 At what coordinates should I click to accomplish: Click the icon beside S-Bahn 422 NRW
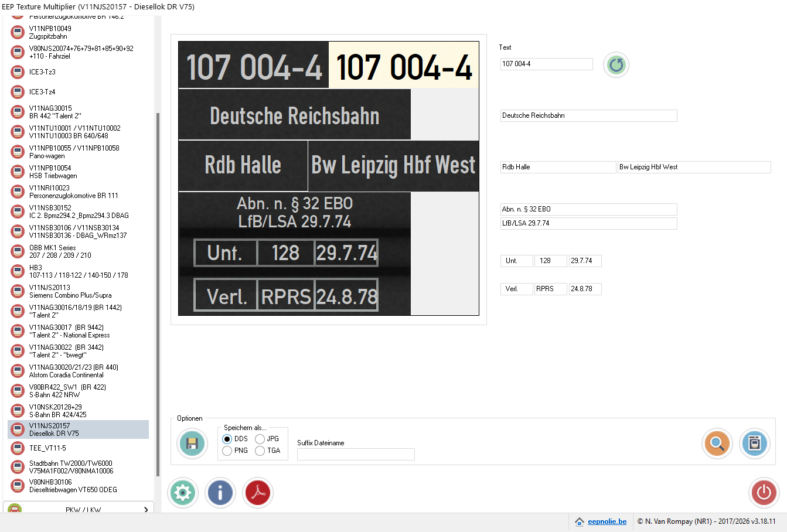pos(18,391)
